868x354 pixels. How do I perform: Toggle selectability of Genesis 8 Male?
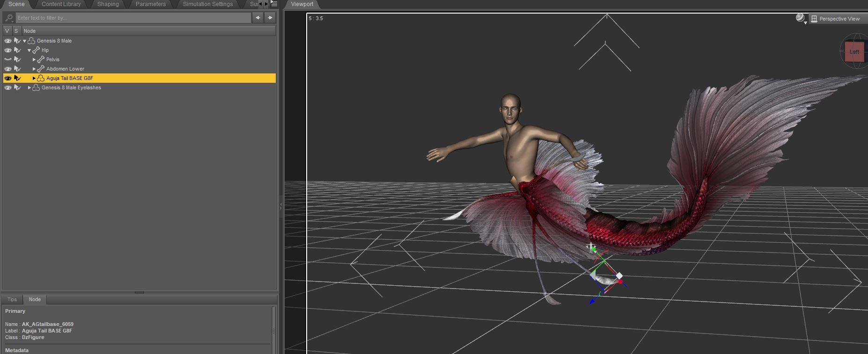pyautogui.click(x=17, y=41)
